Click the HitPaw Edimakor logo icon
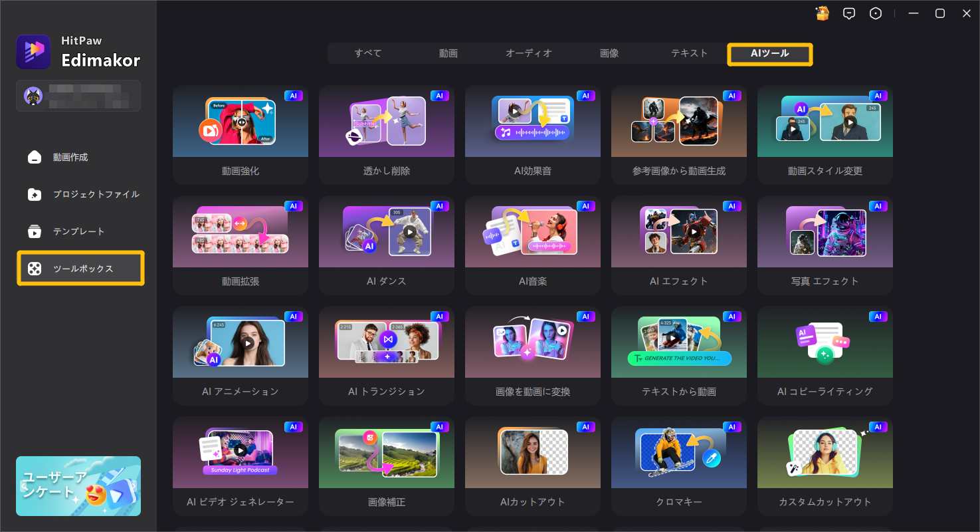 point(33,52)
